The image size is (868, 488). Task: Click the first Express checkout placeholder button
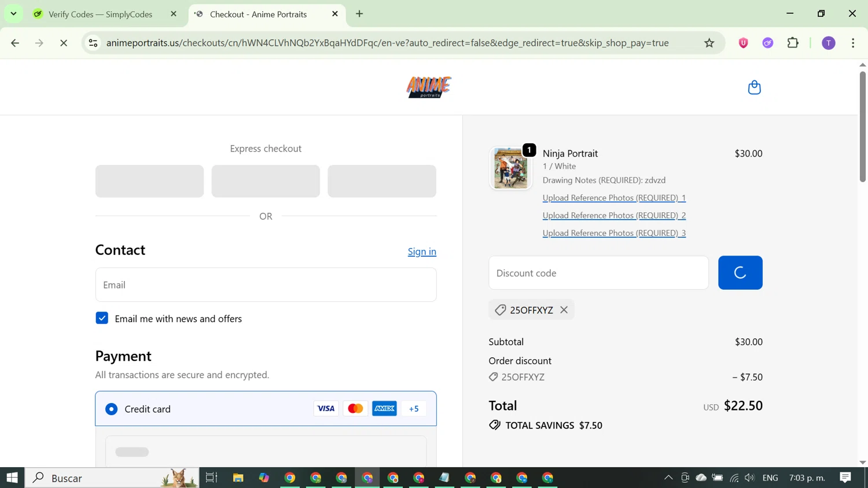pos(149,181)
